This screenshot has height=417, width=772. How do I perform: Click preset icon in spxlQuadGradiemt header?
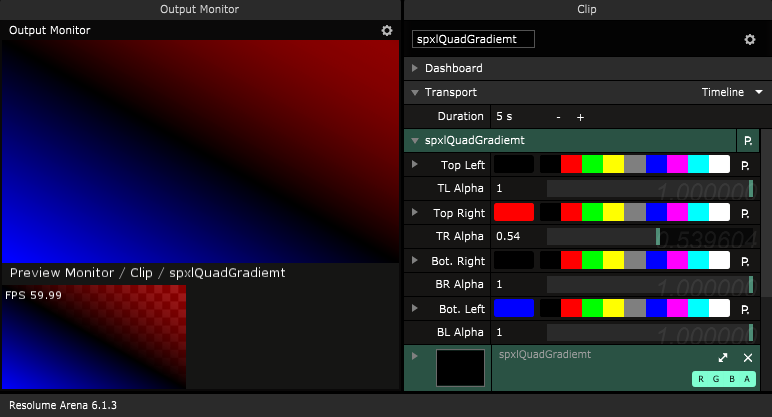[x=746, y=141]
